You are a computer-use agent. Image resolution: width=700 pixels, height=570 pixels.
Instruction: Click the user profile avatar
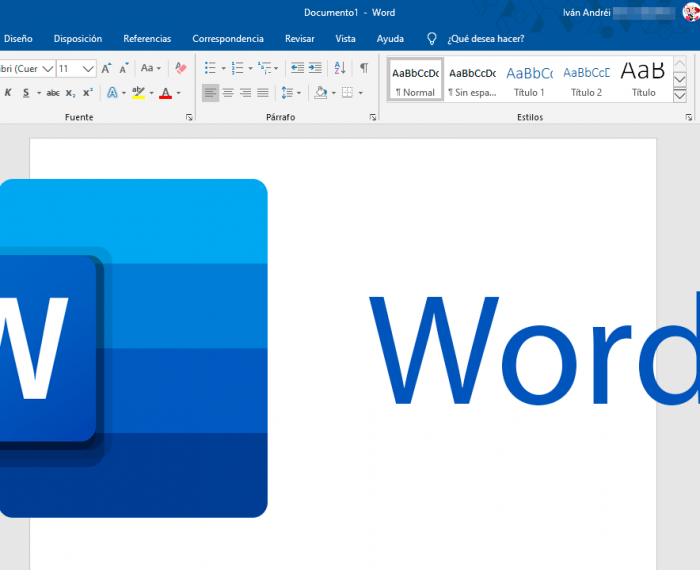click(691, 12)
